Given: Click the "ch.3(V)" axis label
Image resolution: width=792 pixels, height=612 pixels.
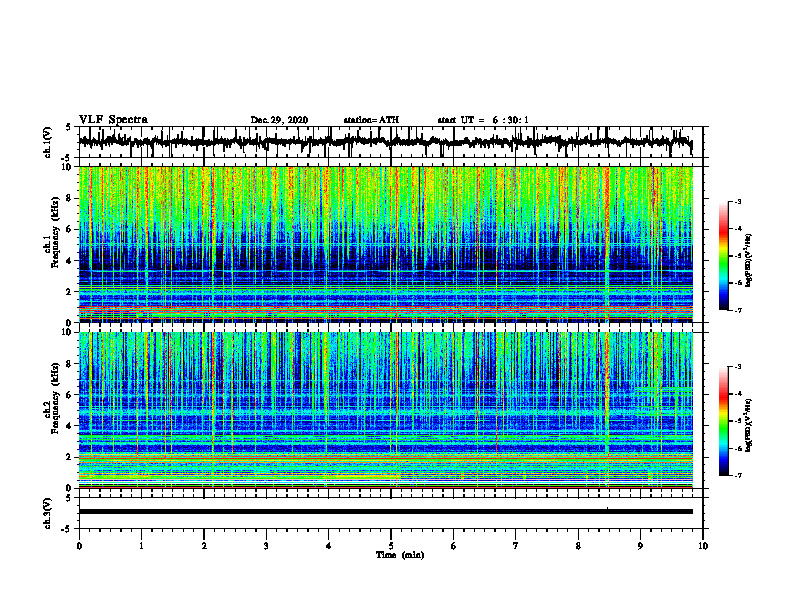Looking at the screenshot, I should pos(47,513).
